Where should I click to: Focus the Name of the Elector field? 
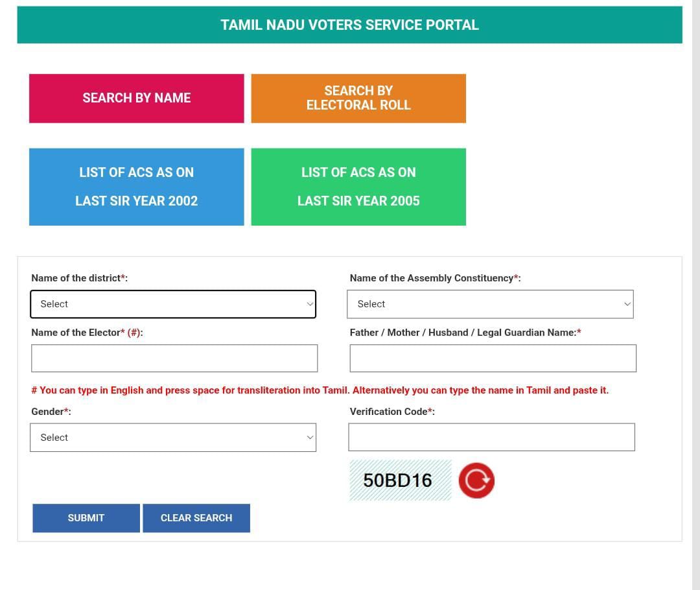coord(174,359)
